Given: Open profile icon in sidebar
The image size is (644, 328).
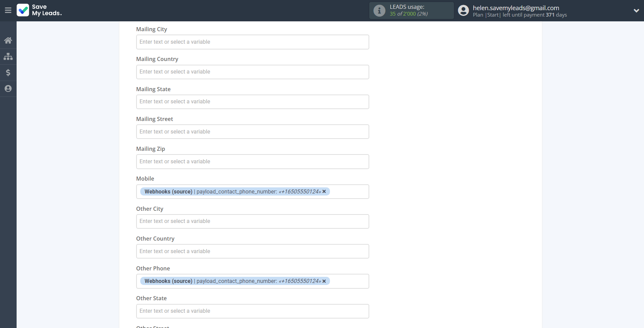Looking at the screenshot, I should pyautogui.click(x=8, y=88).
